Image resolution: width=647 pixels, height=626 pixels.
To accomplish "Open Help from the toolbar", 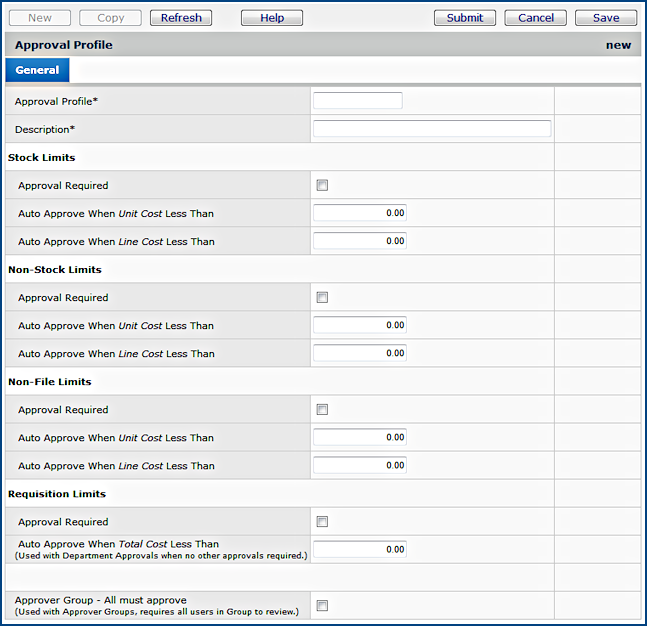I will click(x=271, y=18).
